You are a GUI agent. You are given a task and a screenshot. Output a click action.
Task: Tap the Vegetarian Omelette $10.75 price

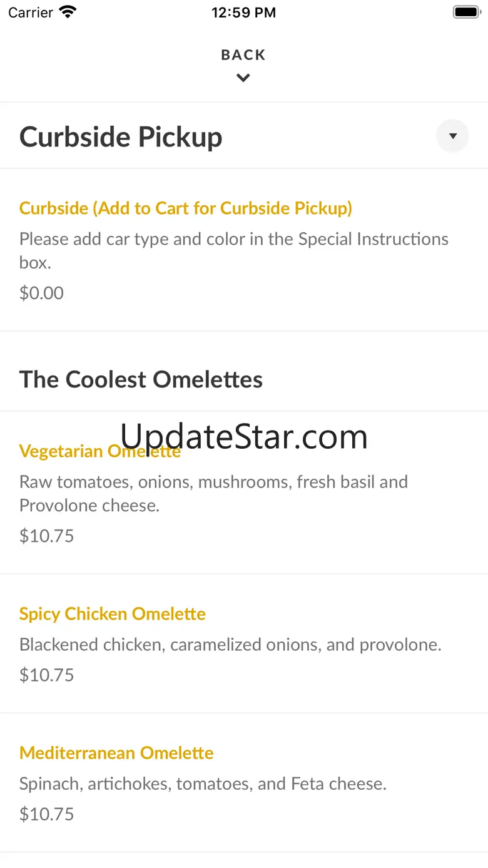46,536
